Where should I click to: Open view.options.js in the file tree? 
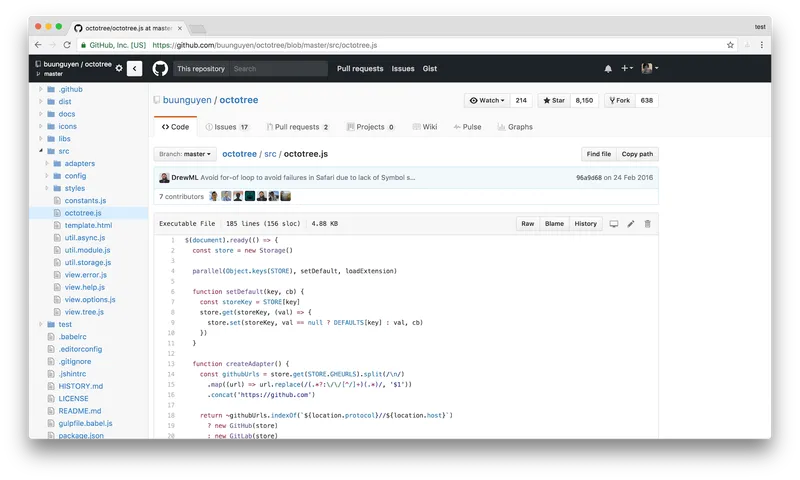coord(90,299)
